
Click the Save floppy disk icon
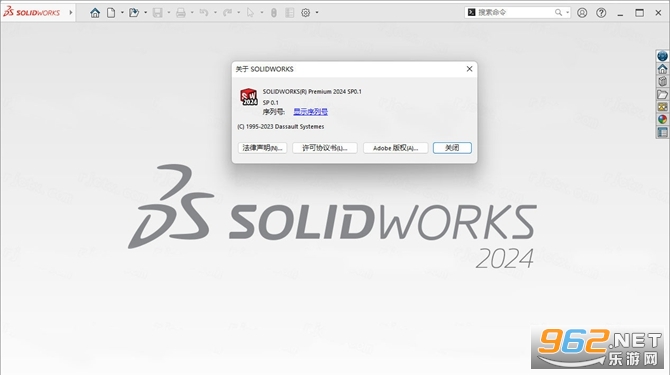click(158, 13)
